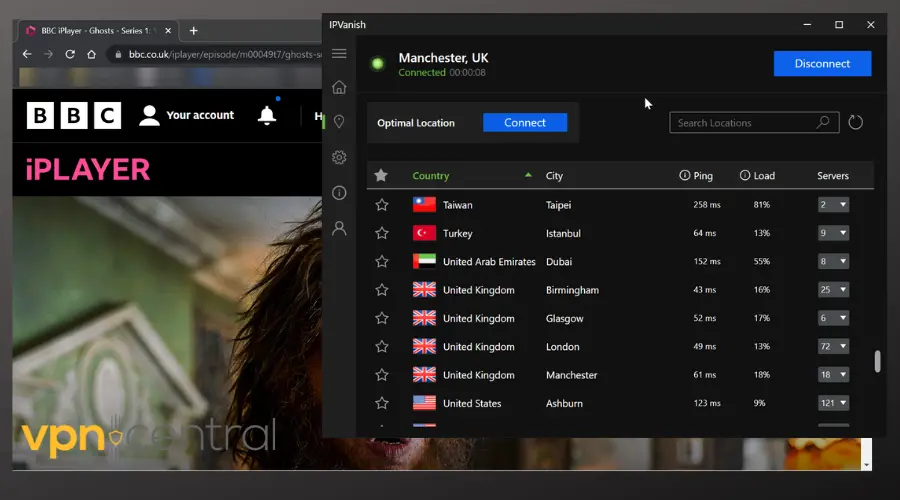This screenshot has width=900, height=500.
Task: Select the United Kingdom London row
Action: point(620,347)
